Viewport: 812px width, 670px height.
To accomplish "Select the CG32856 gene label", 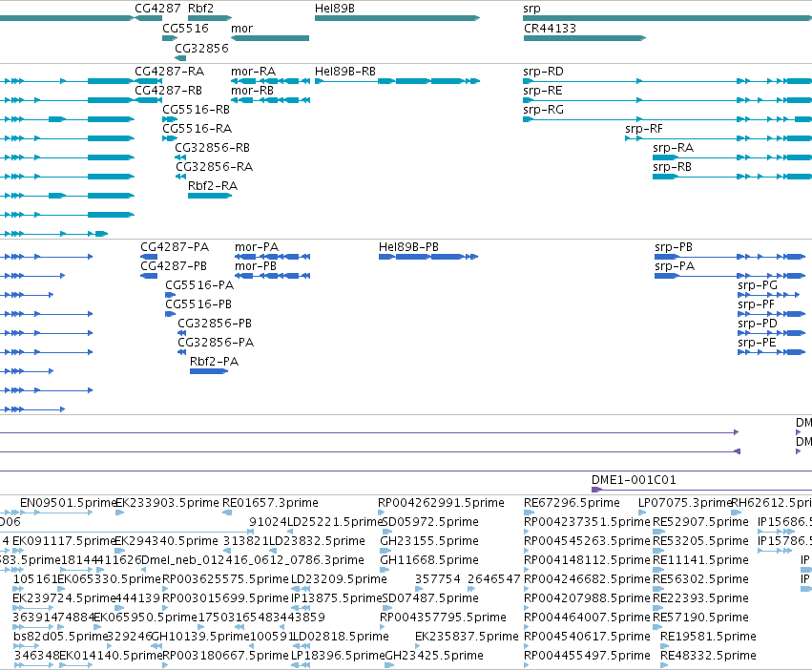I will (x=201, y=48).
